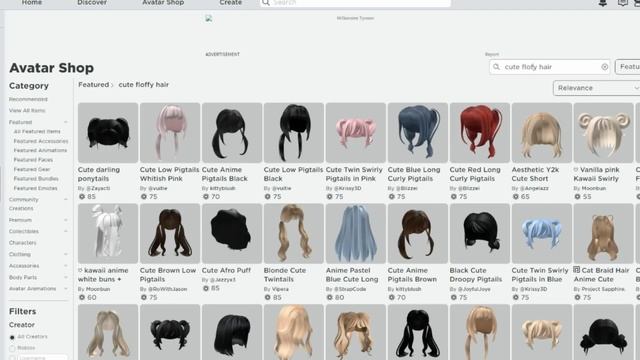640x360 pixels.
Task: Select the Roblox creator radio button
Action: pos(12,348)
